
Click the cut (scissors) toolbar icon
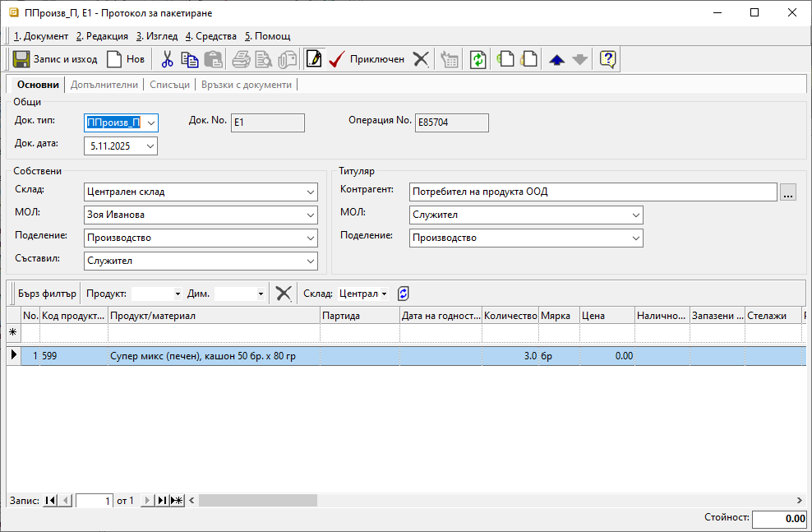tap(167, 59)
